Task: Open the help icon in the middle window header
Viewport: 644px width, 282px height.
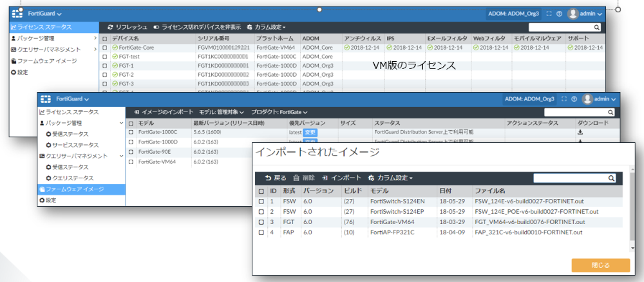Action: point(574,99)
